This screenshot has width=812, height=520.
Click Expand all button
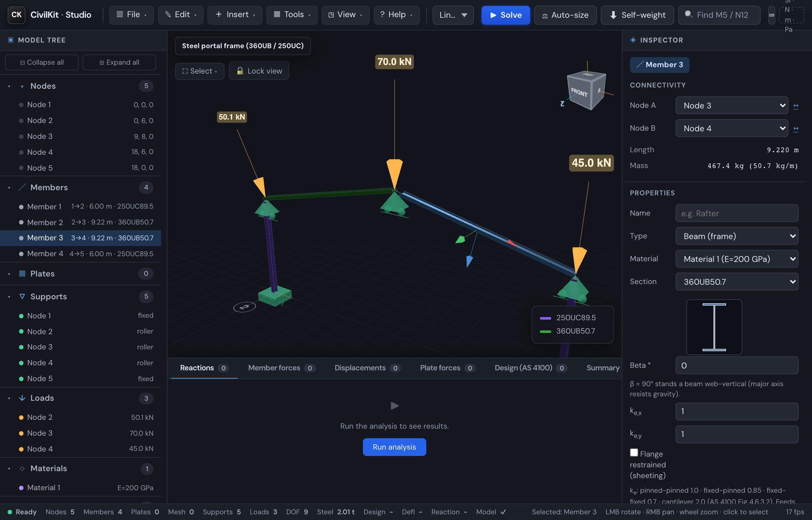coord(119,62)
